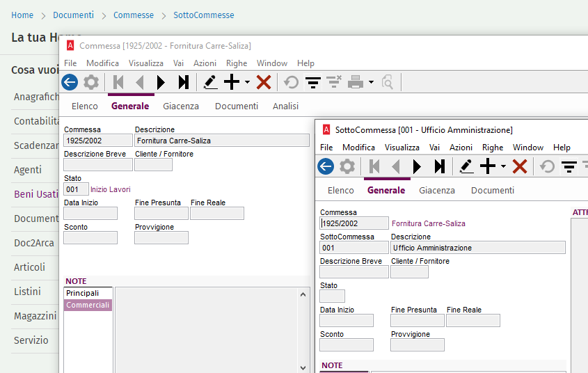Open Articoli in the left sidebar
The height and width of the screenshot is (373, 588).
click(29, 267)
